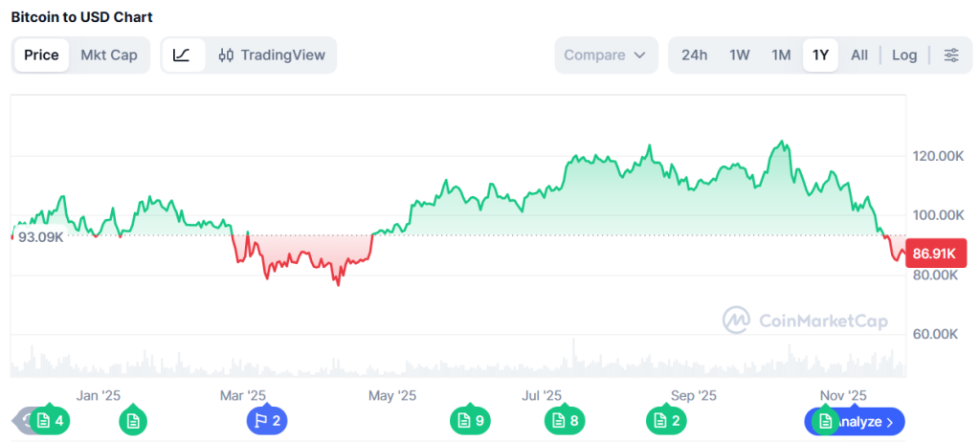Open the news marker with 4 articles
The width and height of the screenshot is (980, 442).
(51, 420)
